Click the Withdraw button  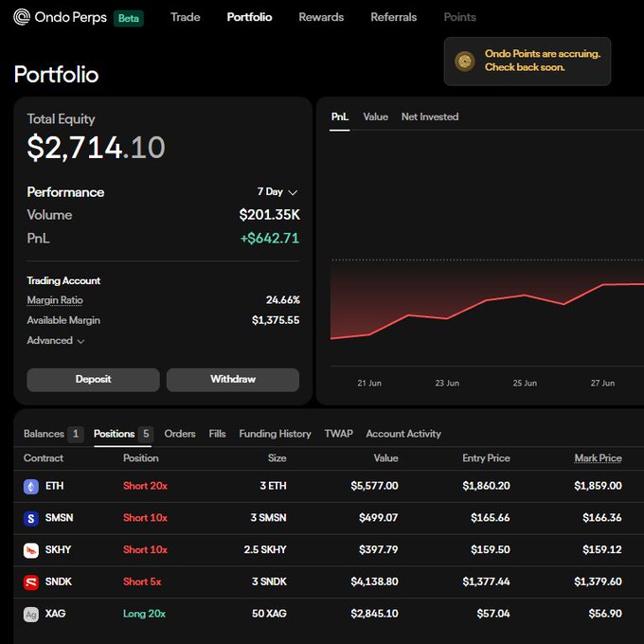coord(233,380)
